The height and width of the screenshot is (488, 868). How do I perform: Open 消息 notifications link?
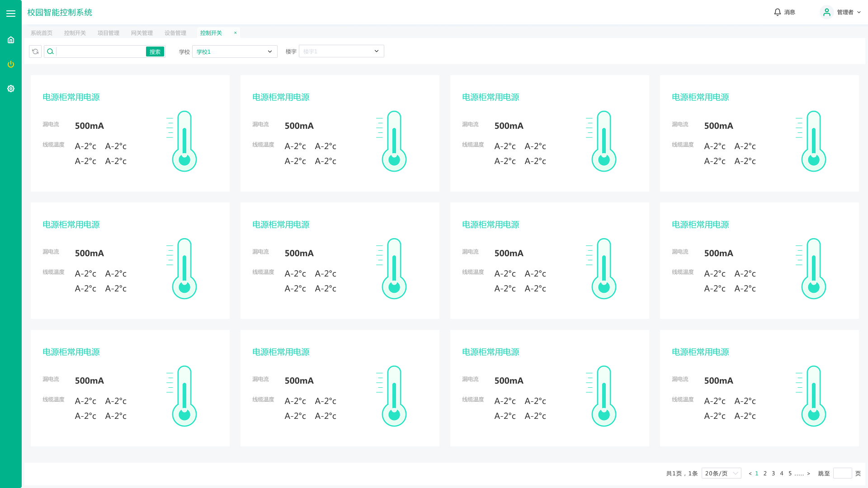coord(790,12)
